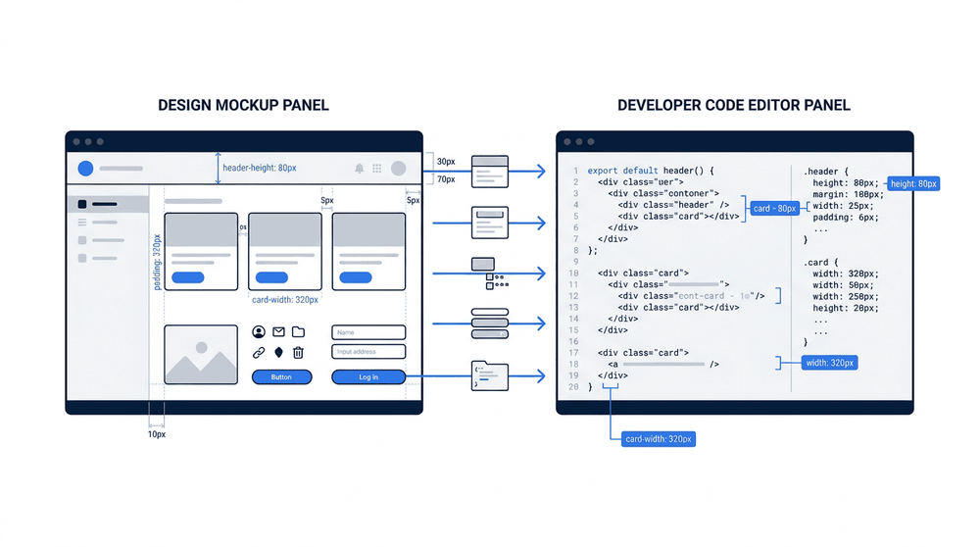
Task: Click the trash can icon
Action: click(x=299, y=353)
